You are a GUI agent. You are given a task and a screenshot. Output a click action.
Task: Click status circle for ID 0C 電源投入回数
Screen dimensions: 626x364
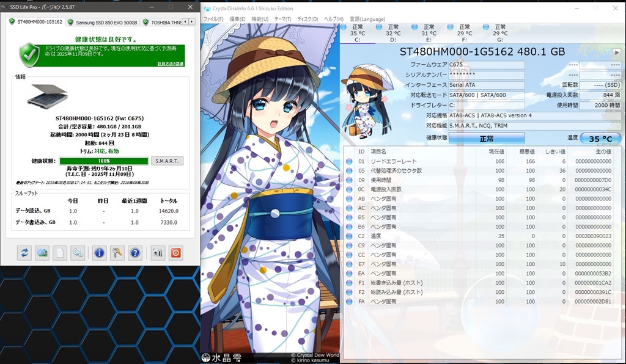[x=349, y=189]
